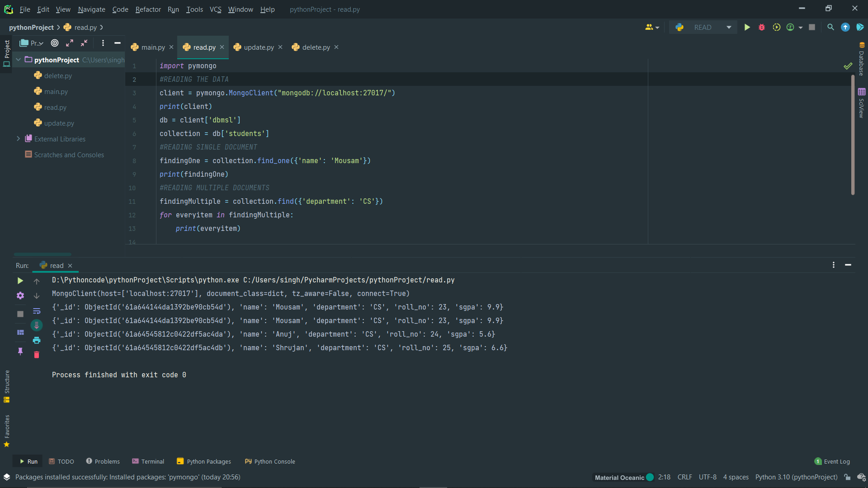Screen dimensions: 868x488
Task: Toggle soft-wrap in the run console
Action: 37,311
